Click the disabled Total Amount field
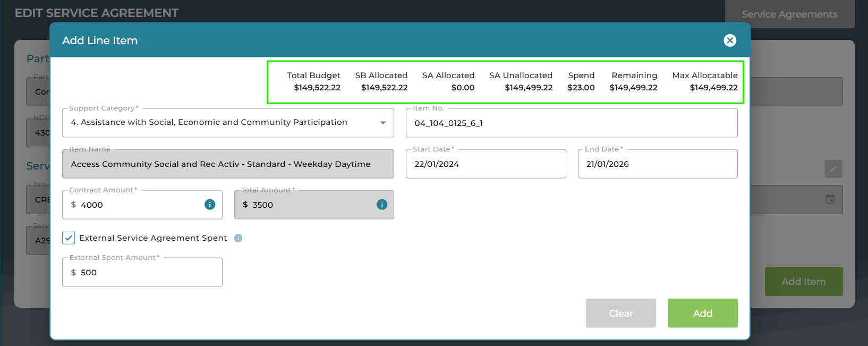 pos(308,205)
